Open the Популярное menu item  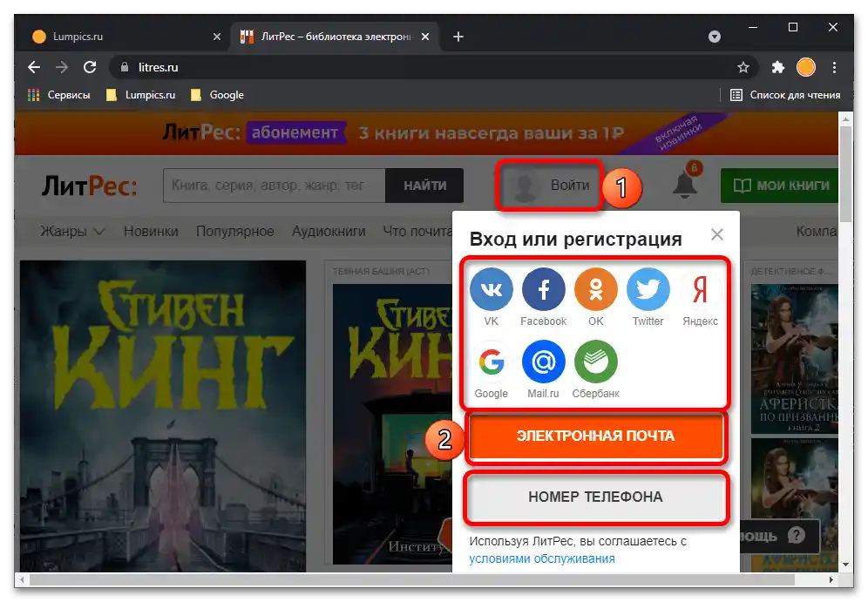[x=235, y=231]
